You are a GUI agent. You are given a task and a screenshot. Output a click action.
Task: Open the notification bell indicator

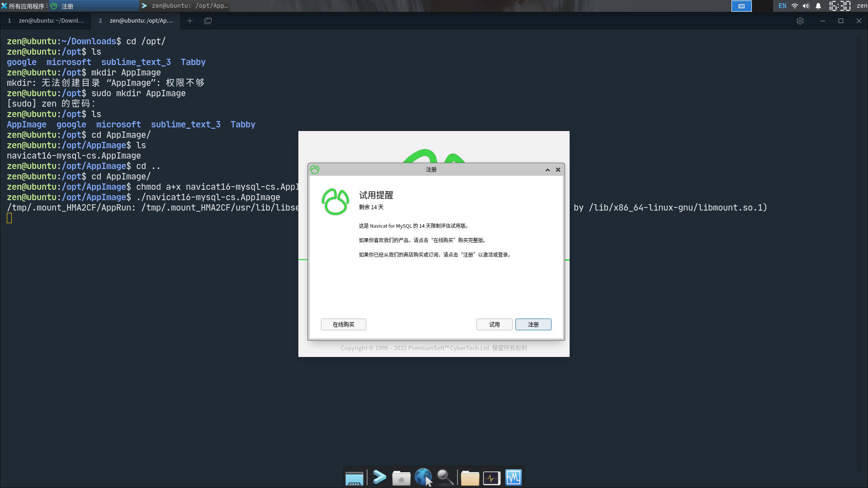coord(818,6)
